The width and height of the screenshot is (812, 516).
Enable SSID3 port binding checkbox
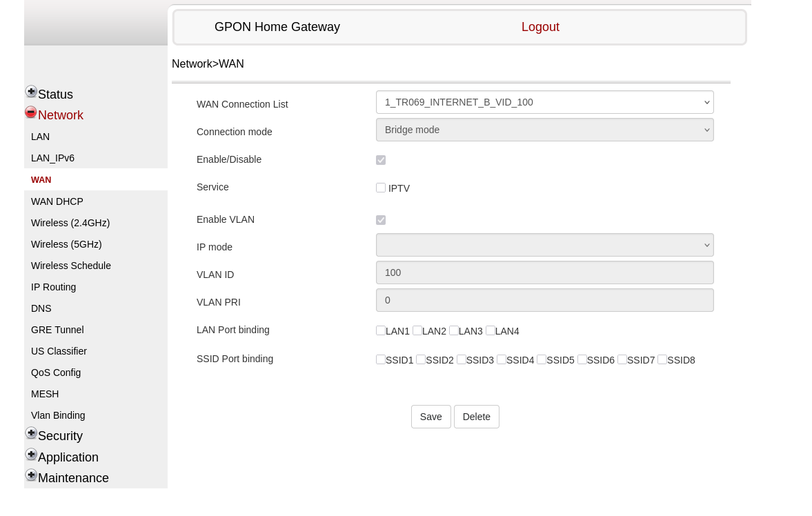point(462,359)
